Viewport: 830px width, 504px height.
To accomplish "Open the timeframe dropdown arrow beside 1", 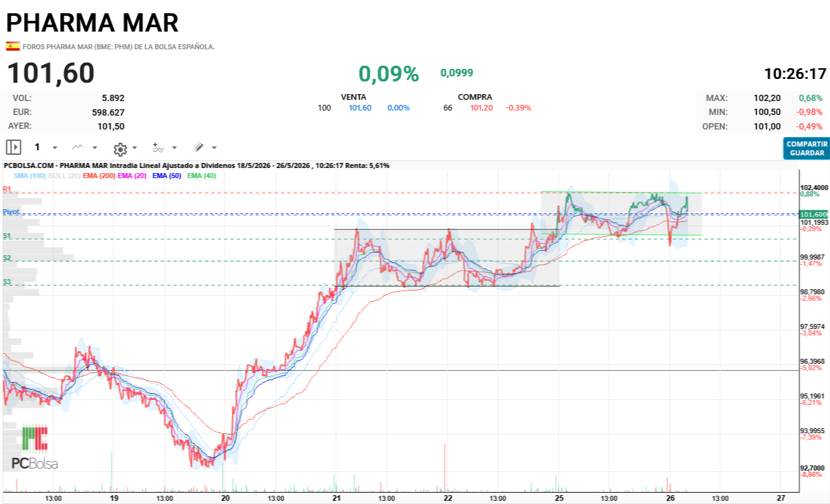I will coord(55,148).
